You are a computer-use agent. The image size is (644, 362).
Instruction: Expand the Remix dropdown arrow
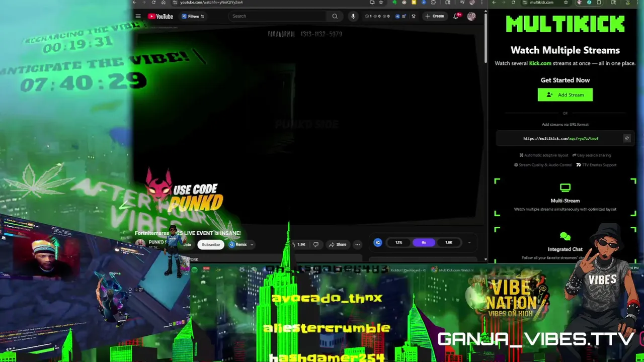(x=252, y=245)
